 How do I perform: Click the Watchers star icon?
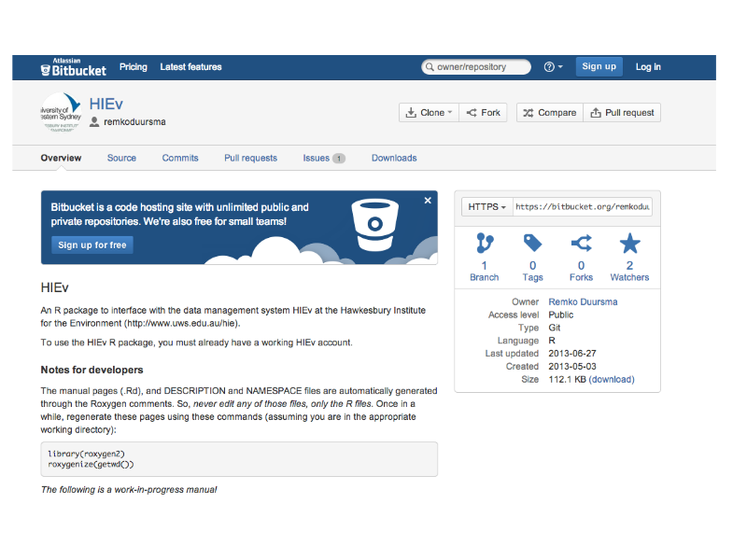(x=629, y=244)
